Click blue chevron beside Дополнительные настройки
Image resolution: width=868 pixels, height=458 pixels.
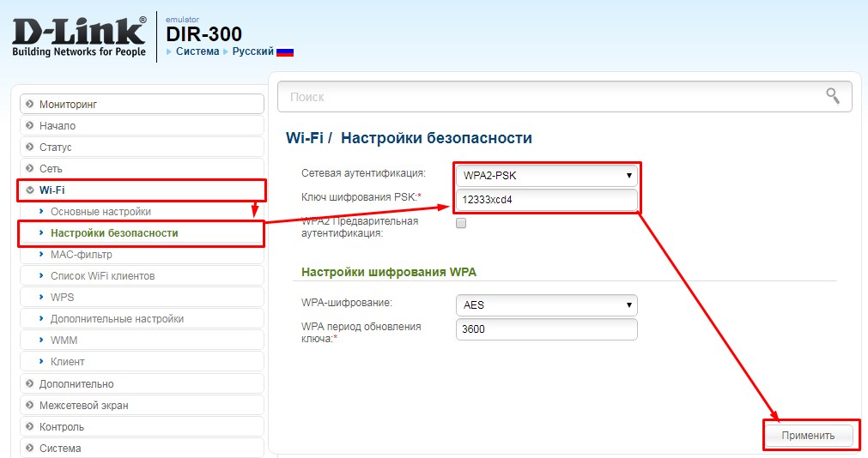click(41, 318)
